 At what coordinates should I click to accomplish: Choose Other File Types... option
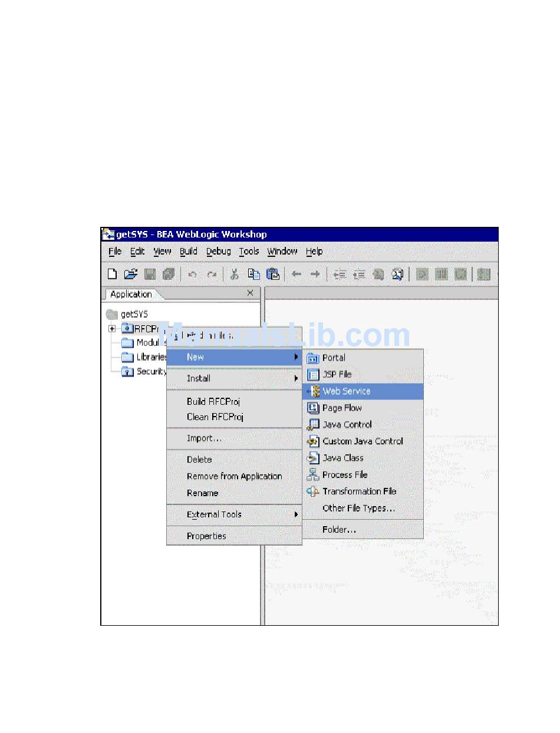(363, 508)
